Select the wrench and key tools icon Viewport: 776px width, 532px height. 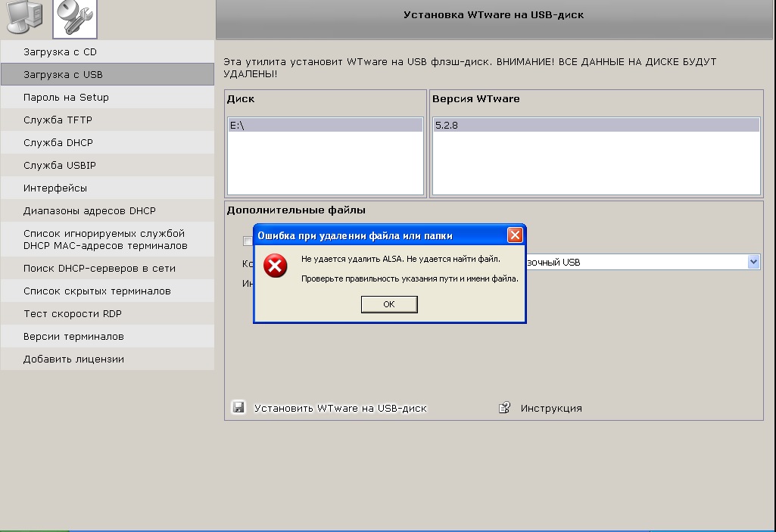coord(75,19)
